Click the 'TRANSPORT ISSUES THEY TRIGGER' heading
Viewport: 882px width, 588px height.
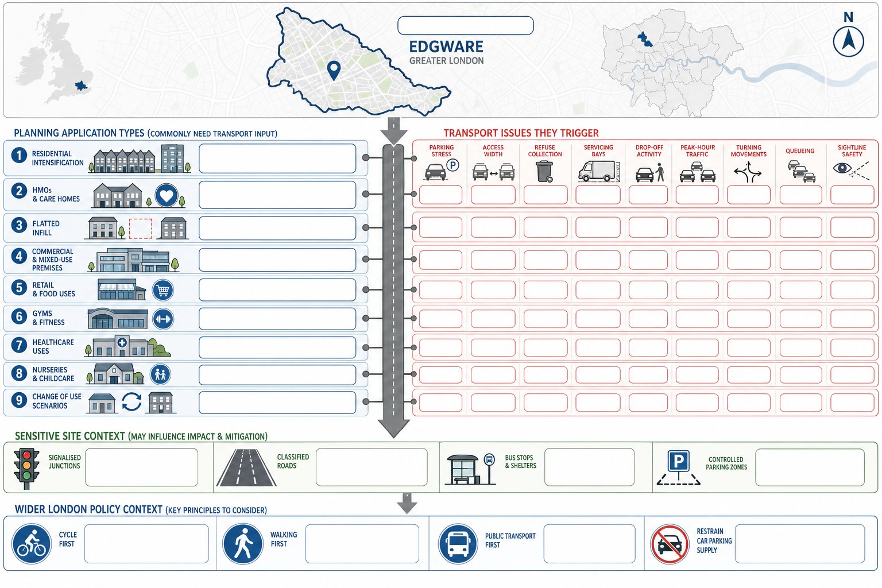(521, 133)
